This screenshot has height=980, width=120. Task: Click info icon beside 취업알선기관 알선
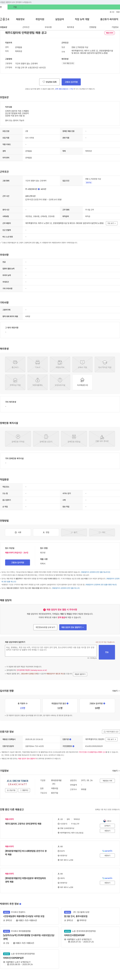tap(68, 703)
